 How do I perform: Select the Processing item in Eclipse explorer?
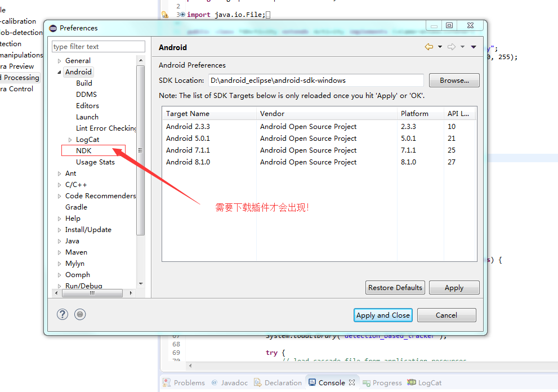(20, 78)
